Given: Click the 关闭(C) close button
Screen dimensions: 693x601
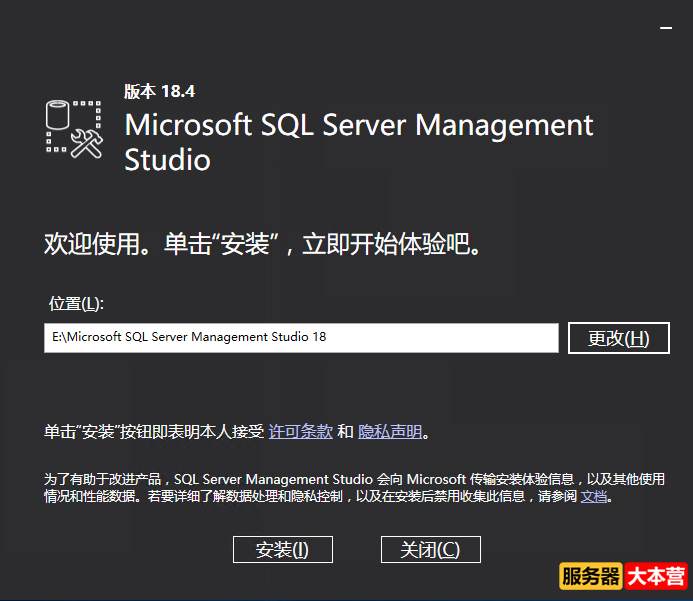Looking at the screenshot, I should click(430, 549).
